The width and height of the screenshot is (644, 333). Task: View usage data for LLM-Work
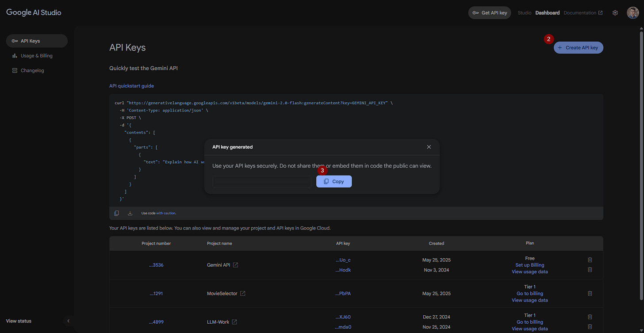(x=530, y=329)
